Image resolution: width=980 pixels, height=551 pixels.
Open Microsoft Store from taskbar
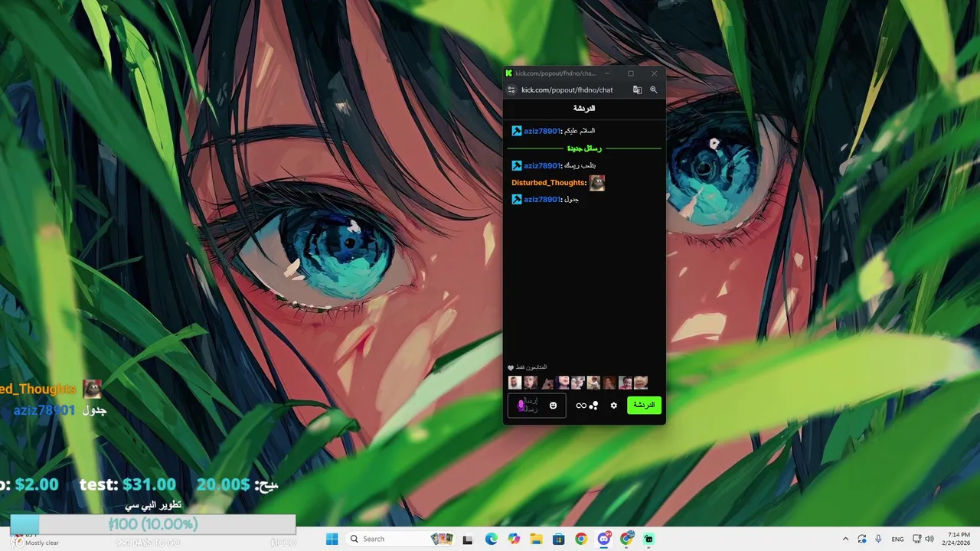(558, 540)
